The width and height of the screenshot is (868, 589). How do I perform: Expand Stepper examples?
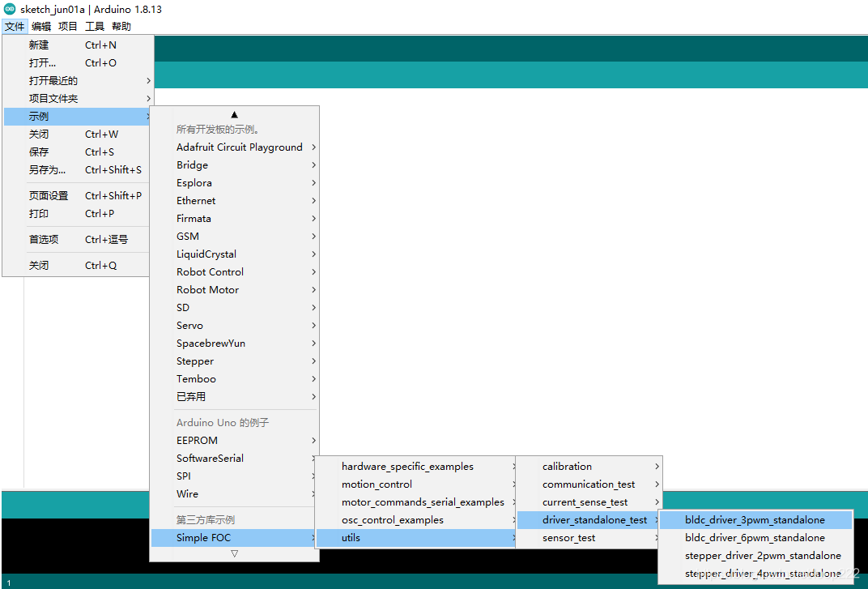pyautogui.click(x=234, y=361)
